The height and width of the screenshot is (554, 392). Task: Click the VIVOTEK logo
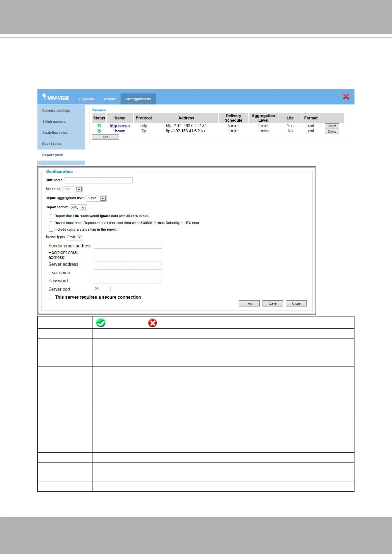pyautogui.click(x=56, y=97)
